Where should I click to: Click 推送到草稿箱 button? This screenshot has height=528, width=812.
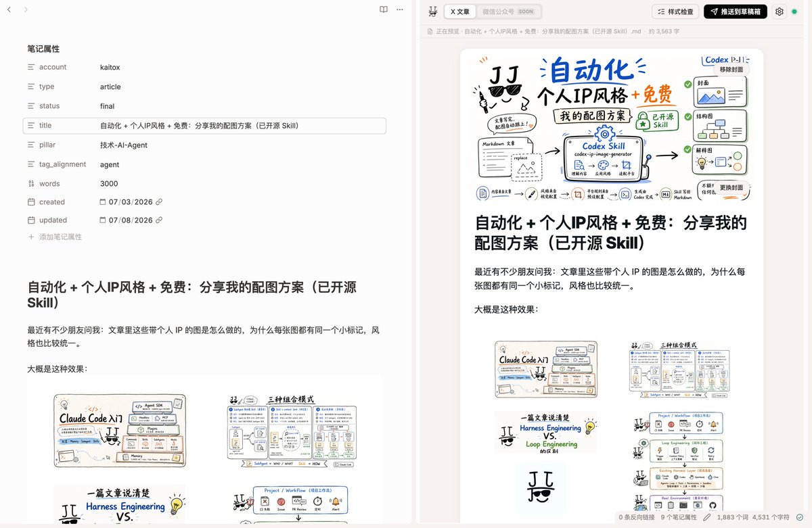pos(734,11)
